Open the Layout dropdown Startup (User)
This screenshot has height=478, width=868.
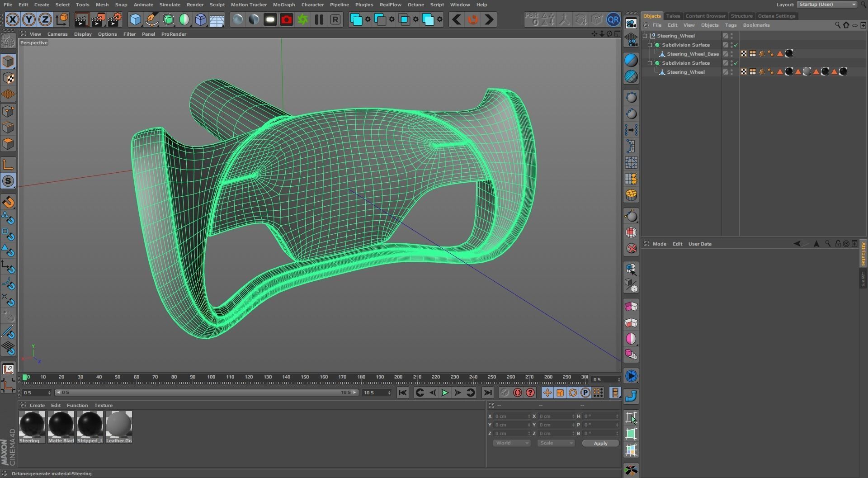click(x=826, y=5)
